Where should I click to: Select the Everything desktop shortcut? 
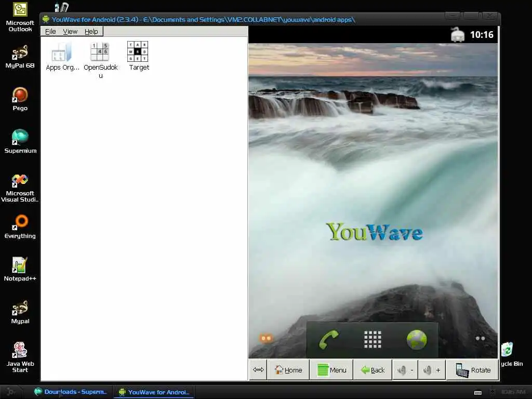(20, 227)
